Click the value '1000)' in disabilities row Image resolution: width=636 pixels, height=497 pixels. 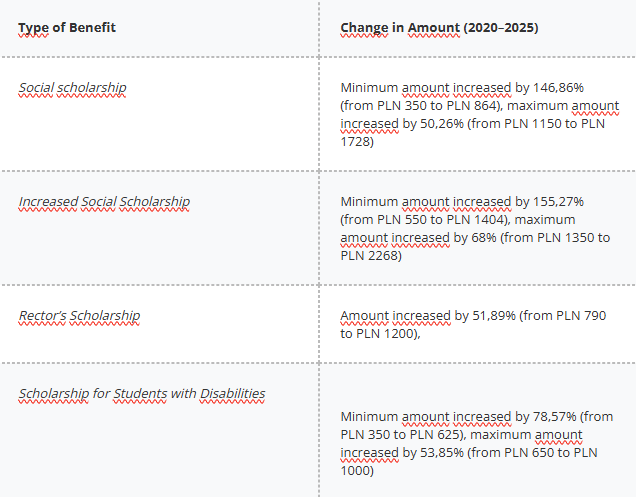[357, 471]
